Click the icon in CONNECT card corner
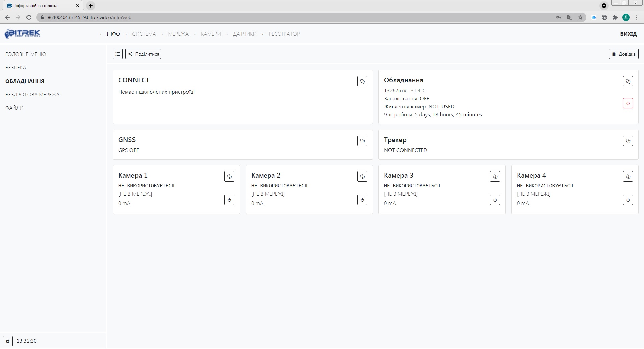Viewport: 644px width, 349px height. pos(362,81)
